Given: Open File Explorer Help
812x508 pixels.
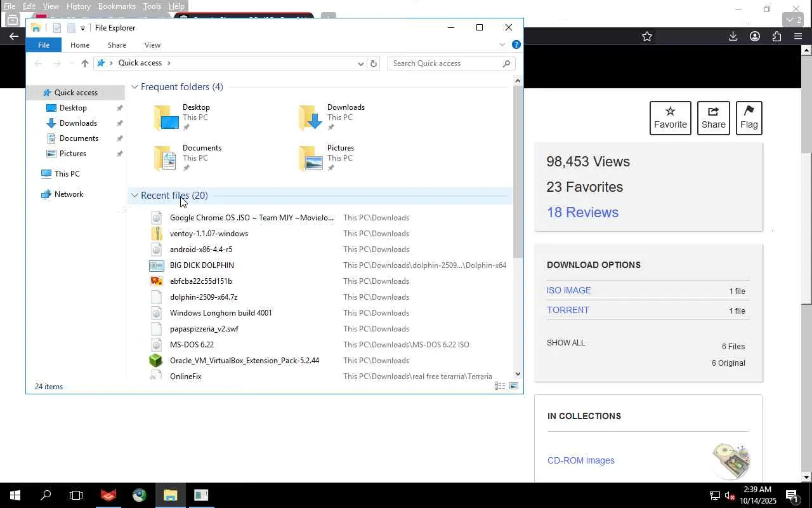Looking at the screenshot, I should (516, 44).
